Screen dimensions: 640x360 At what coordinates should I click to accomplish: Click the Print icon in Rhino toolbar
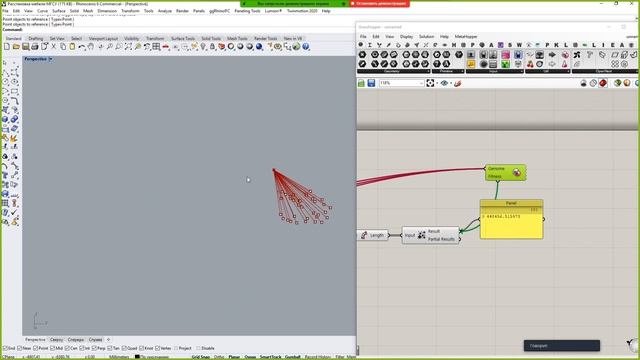(35, 47)
